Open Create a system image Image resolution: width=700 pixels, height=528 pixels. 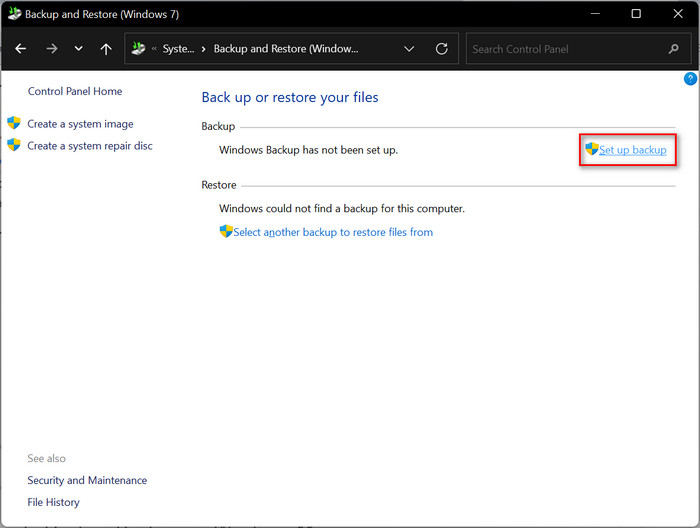click(80, 124)
